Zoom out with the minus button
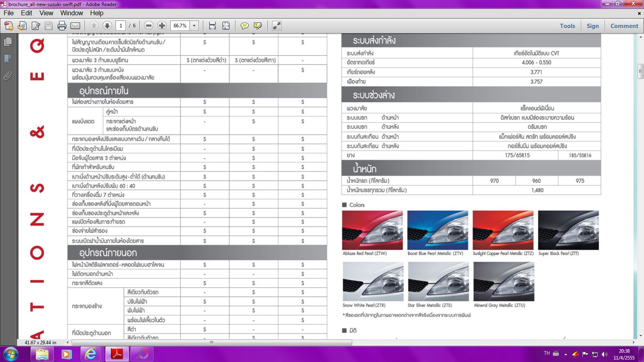Screen dimensions: 644x362 point(149,26)
